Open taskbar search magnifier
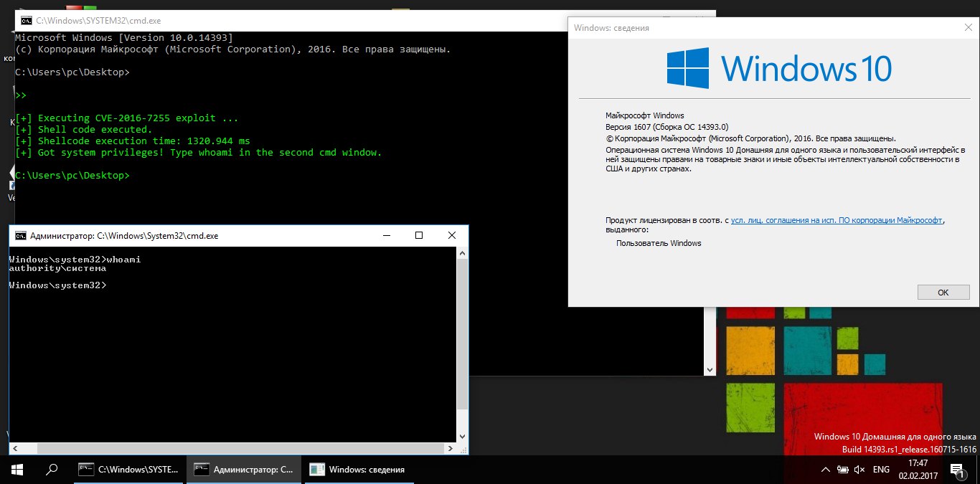This screenshot has height=484, width=980. (52, 470)
